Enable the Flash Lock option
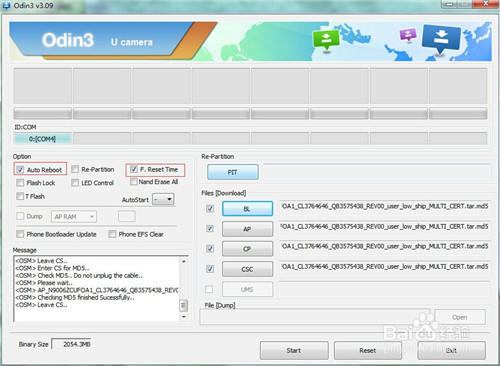The image size is (500, 366). 20,183
